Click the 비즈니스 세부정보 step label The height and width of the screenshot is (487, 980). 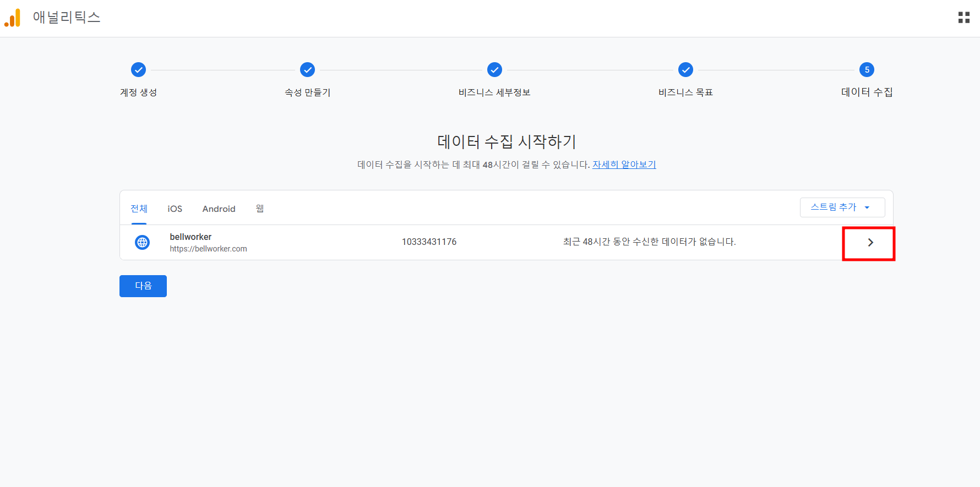pos(494,92)
